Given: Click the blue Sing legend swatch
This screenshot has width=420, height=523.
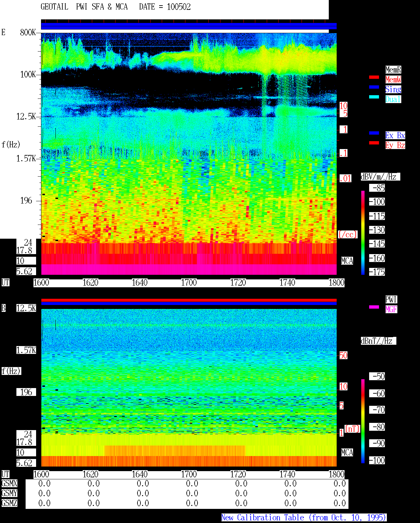Looking at the screenshot, I should point(374,87).
